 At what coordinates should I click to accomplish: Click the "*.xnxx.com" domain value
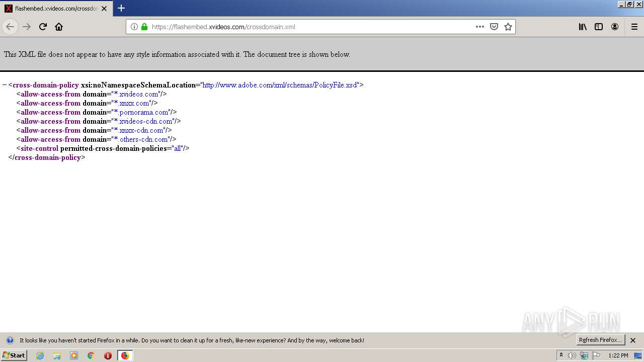[132, 103]
